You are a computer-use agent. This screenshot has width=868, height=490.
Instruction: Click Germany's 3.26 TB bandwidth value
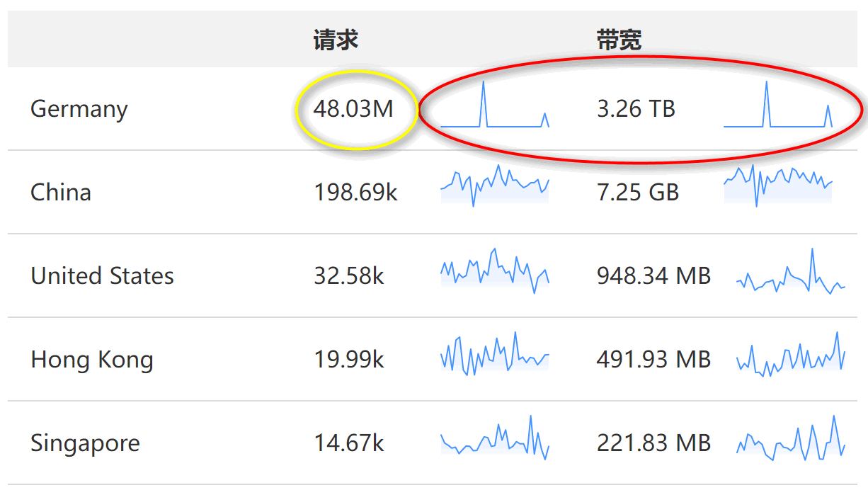tap(636, 109)
